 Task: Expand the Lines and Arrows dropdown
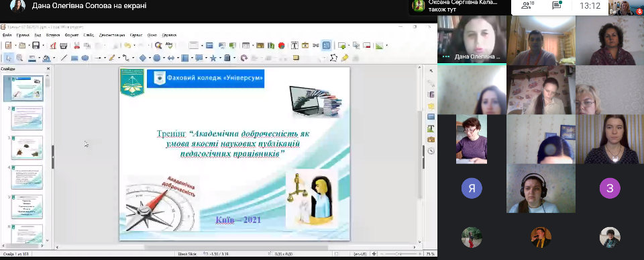(105, 58)
